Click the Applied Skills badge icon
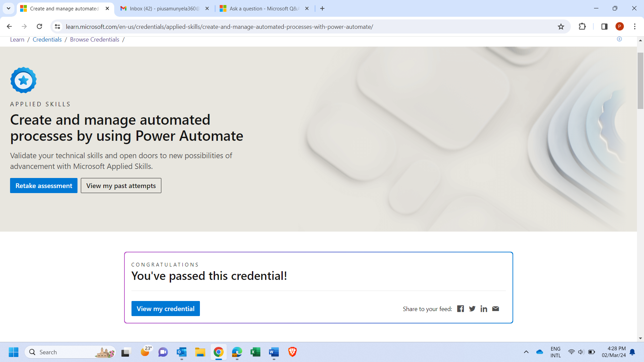 (x=23, y=80)
